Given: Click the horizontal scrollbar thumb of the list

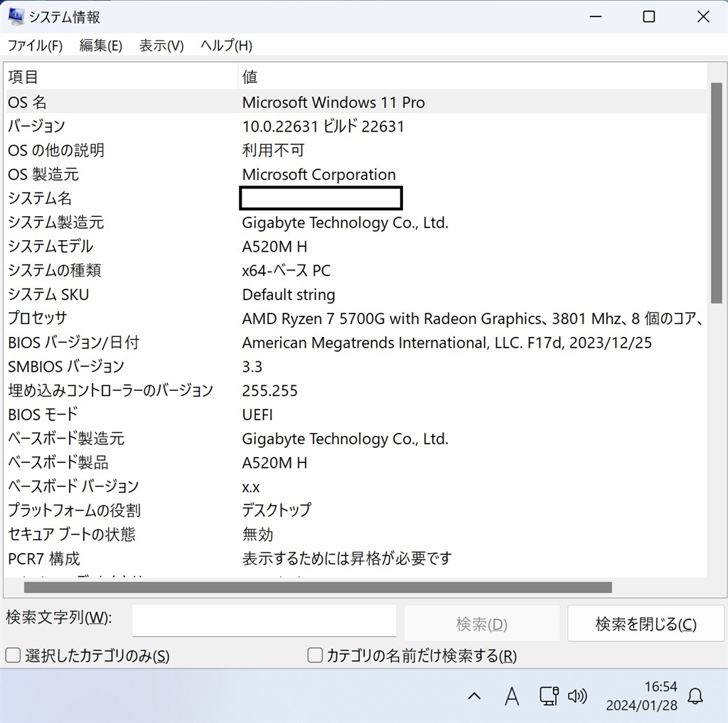Looking at the screenshot, I should pos(318,587).
